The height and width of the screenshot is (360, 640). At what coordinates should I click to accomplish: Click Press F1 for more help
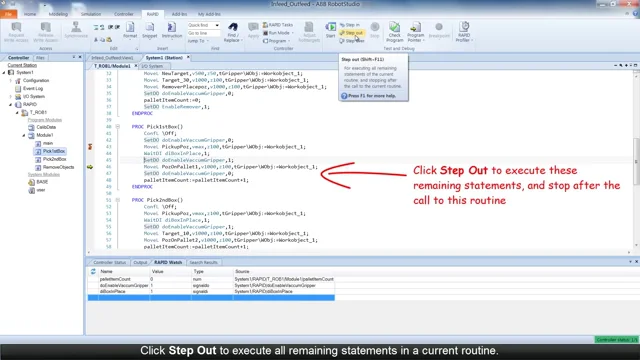click(372, 96)
